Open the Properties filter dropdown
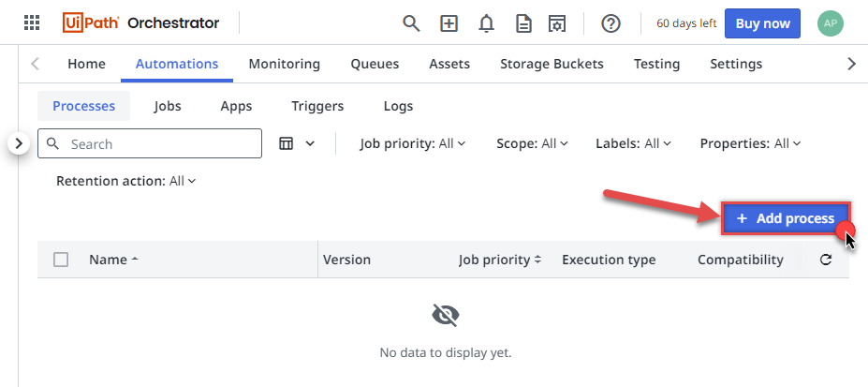 (750, 144)
